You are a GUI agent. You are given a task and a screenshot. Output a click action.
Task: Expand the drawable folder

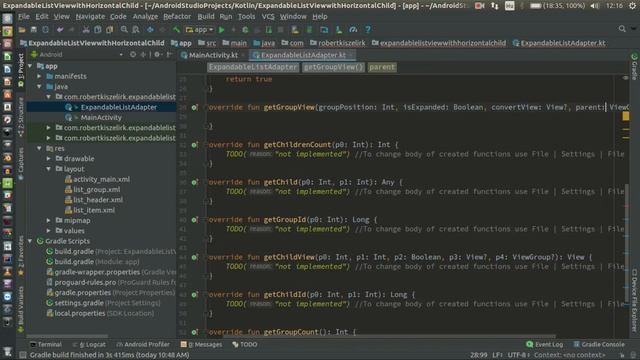coord(49,159)
